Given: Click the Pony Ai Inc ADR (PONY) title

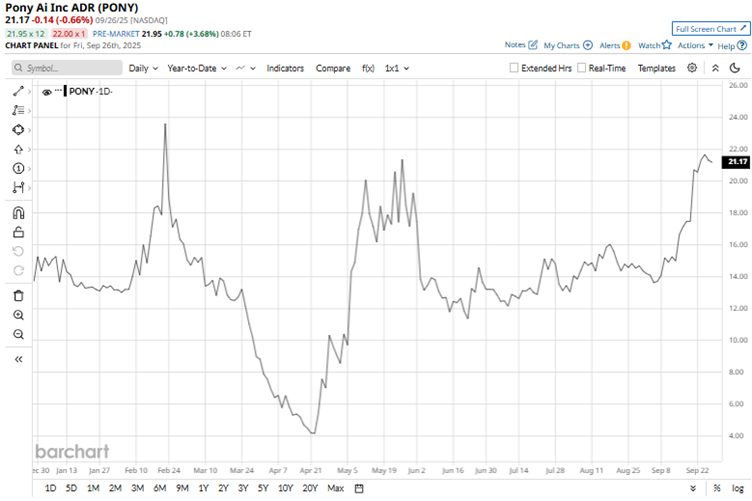Looking at the screenshot, I should 71,8.
